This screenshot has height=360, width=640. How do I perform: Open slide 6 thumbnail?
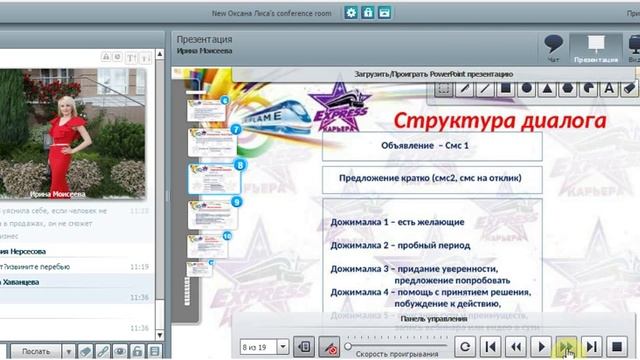click(x=207, y=110)
